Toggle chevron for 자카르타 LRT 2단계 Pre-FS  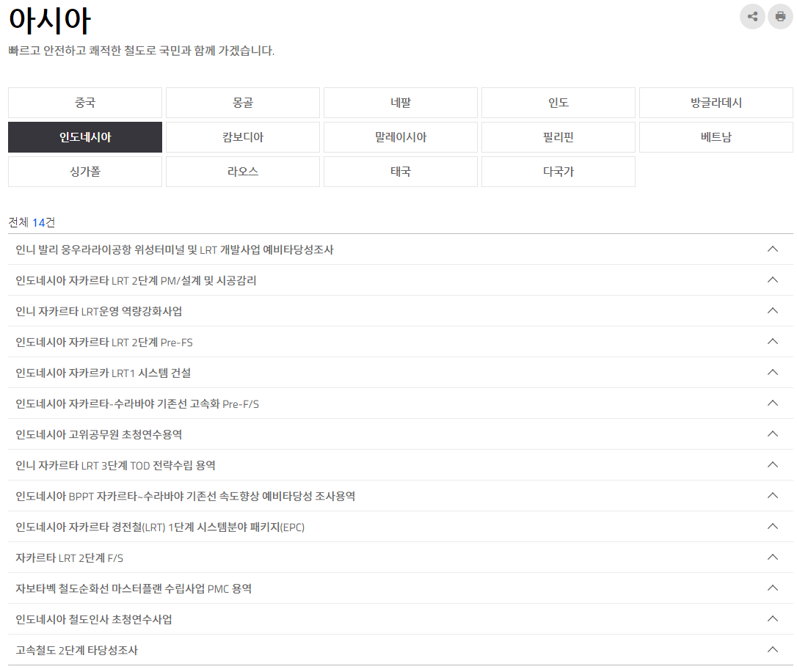click(x=773, y=341)
